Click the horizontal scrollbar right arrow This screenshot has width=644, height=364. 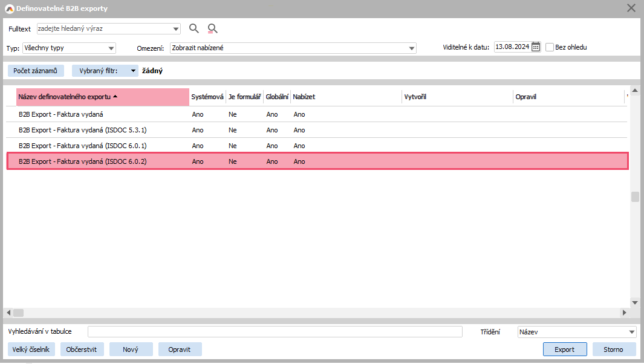tap(625, 313)
